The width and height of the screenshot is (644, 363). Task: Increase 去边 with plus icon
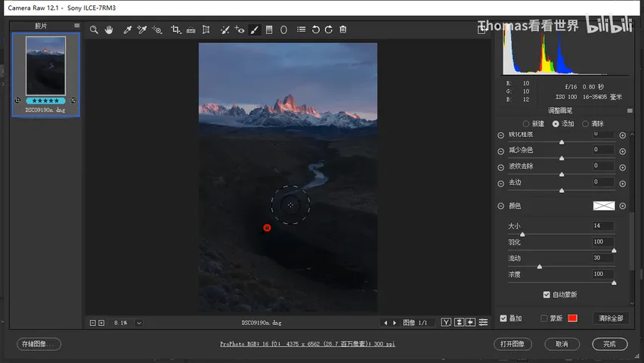tap(623, 183)
